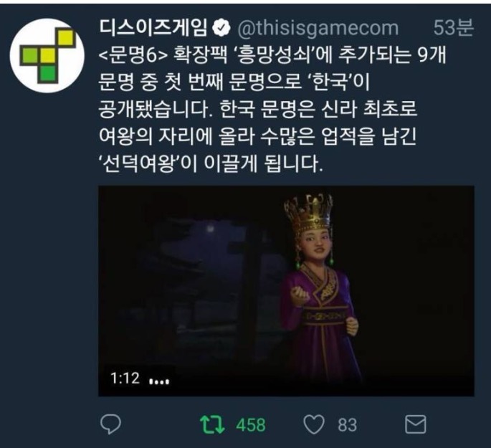Play the Civilization 6 video thumbnail
Viewport: 491px width, 448px height.
coord(286,291)
